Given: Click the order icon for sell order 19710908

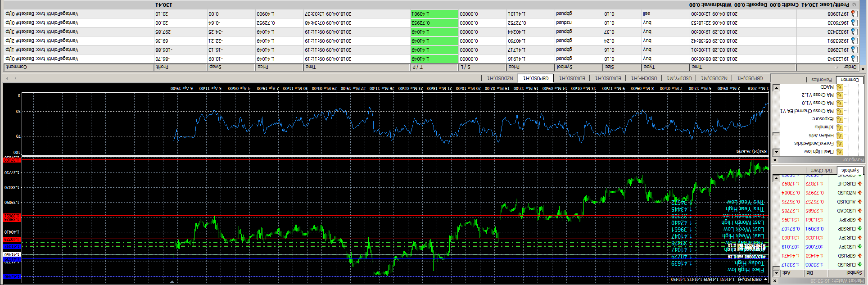Looking at the screenshot, I should (854, 14).
